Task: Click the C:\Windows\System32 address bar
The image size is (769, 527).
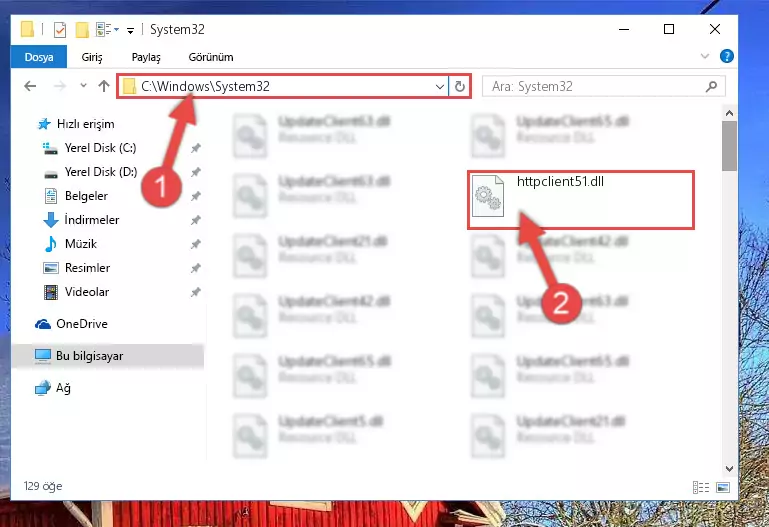Action: 282,86
